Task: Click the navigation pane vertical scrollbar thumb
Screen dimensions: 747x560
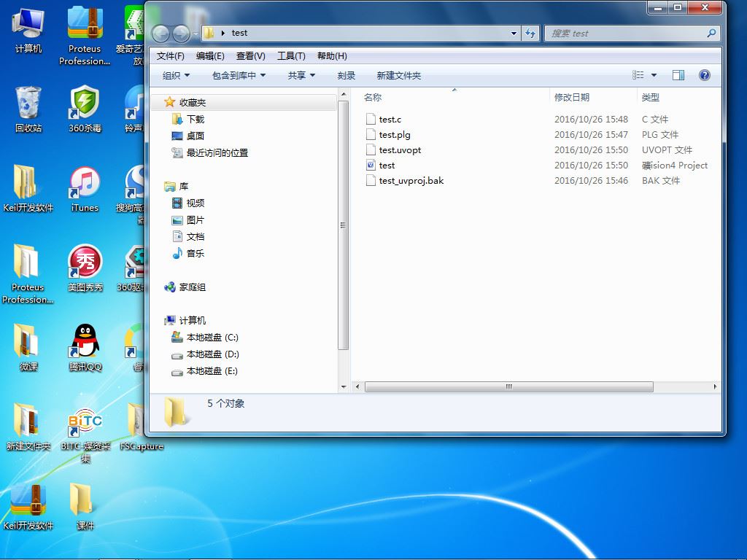Action: [x=343, y=225]
